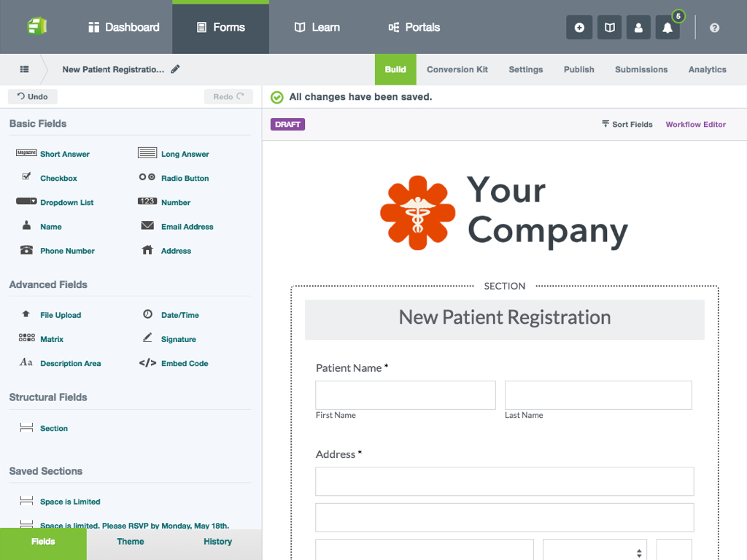
Task: Add a Checkbox field from Basic Fields
Action: [x=58, y=178]
